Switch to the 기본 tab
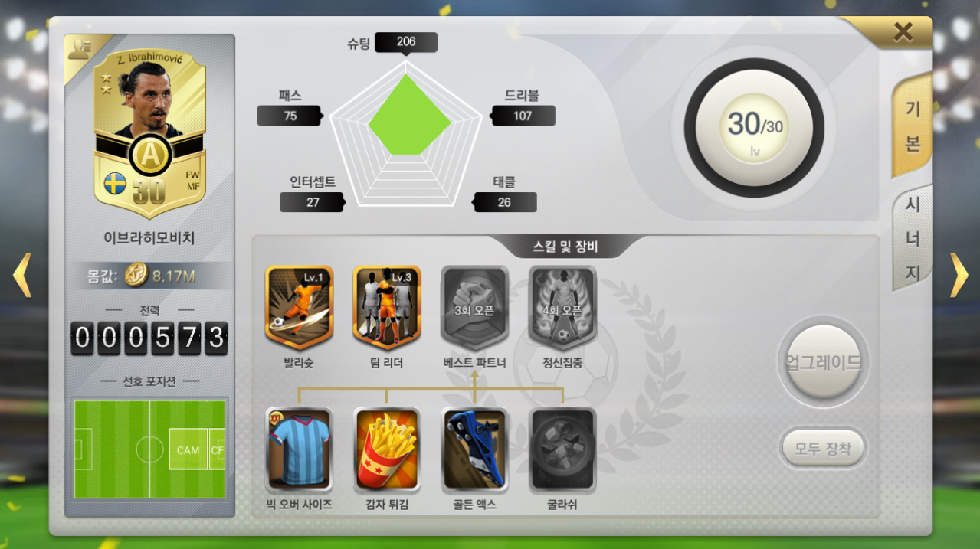Image resolution: width=980 pixels, height=549 pixels. (913, 126)
